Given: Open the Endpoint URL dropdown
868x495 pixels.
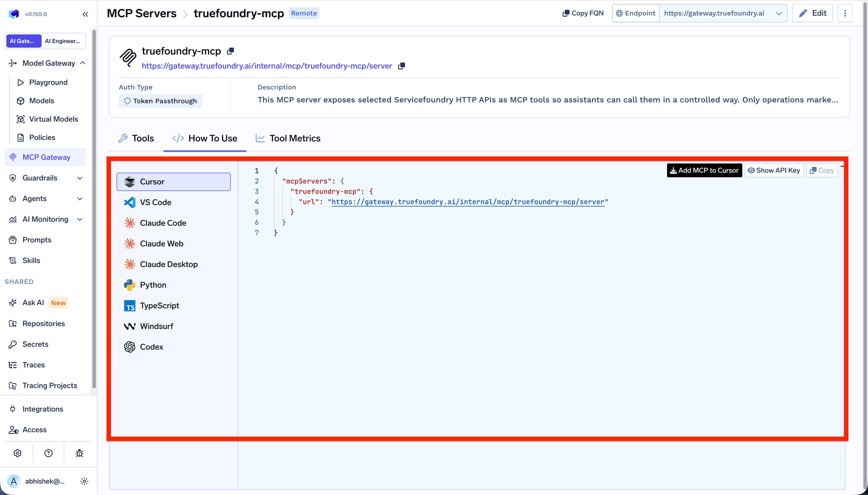Looking at the screenshot, I should [723, 13].
